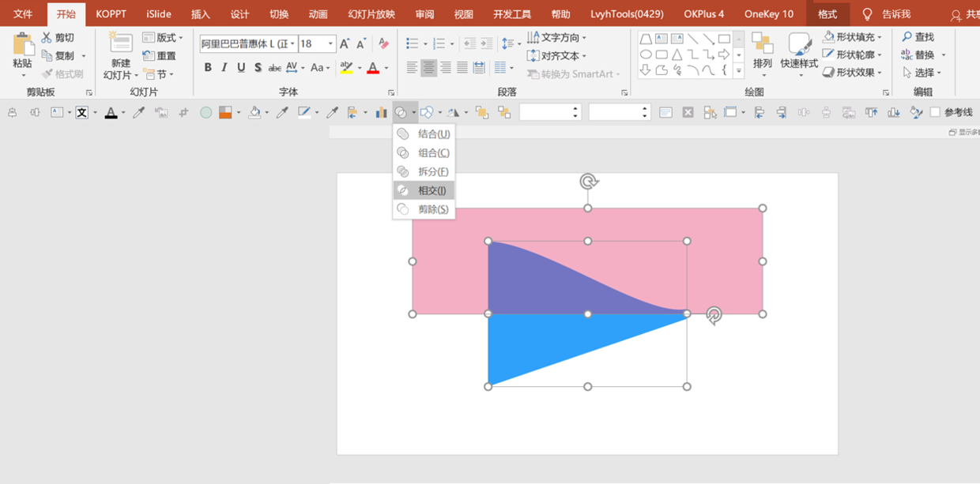The width and height of the screenshot is (980, 484).
Task: Open 文字方向 text direction dropdown
Action: tap(557, 37)
